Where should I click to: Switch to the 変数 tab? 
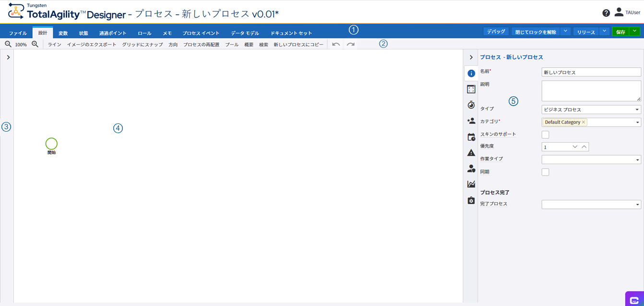coord(64,33)
